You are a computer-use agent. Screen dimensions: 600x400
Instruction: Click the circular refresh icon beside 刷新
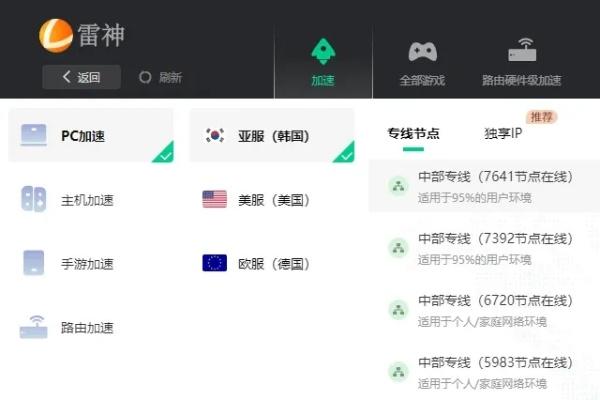(145, 77)
